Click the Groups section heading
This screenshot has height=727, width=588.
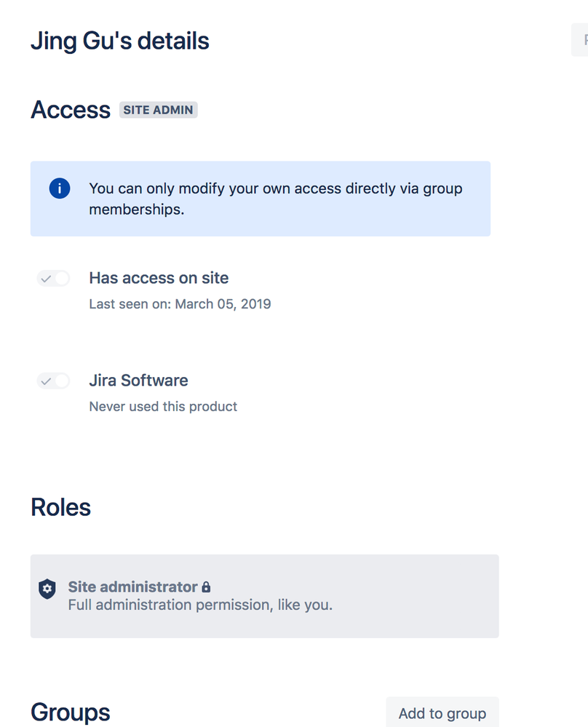tap(70, 712)
